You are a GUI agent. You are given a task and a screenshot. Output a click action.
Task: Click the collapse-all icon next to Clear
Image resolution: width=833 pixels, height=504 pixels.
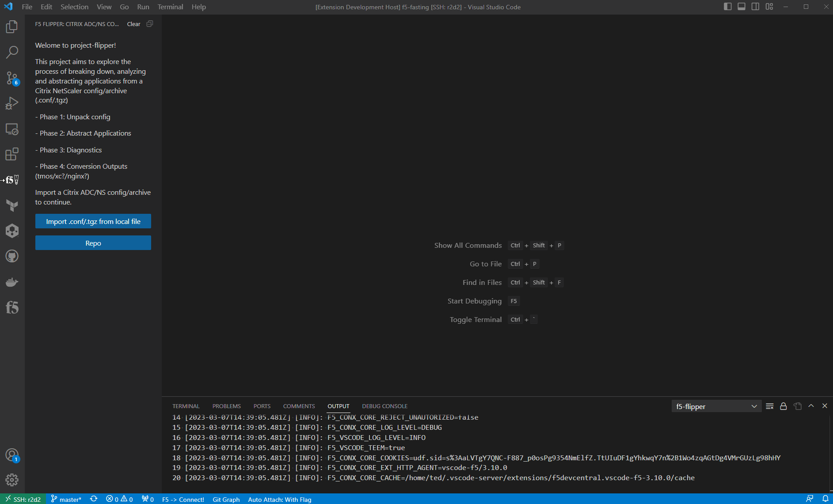tap(150, 24)
